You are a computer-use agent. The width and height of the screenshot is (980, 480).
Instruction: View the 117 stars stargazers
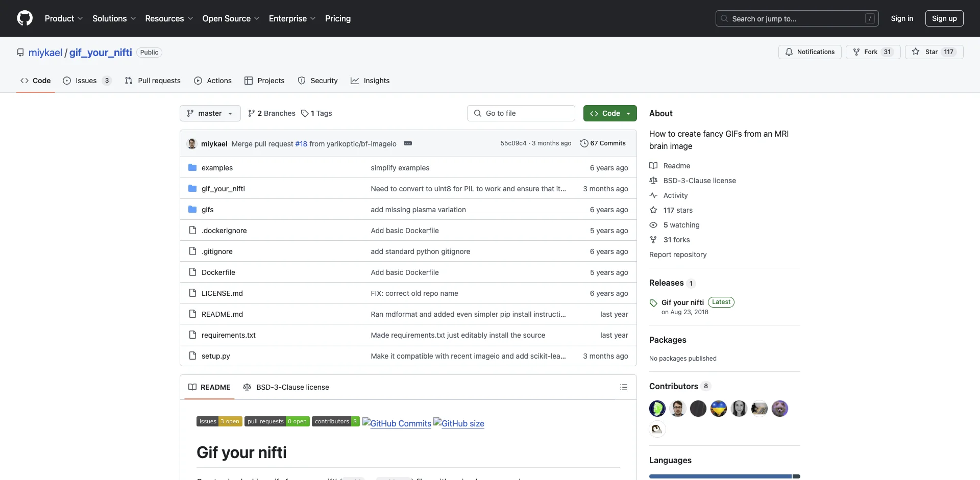coord(671,210)
